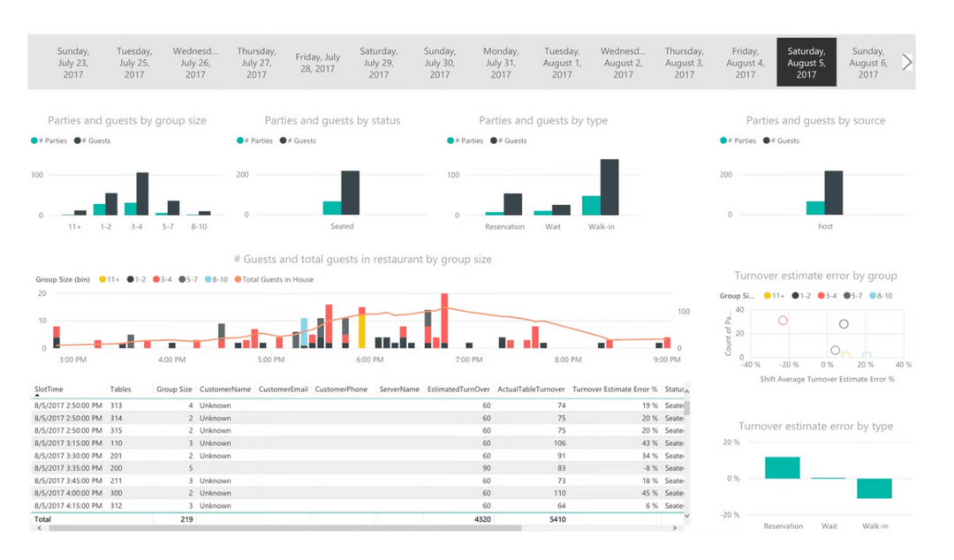954x560 pixels.
Task: Click the dark 1-2 legend dot in the scatter chart
Action: [795, 296]
